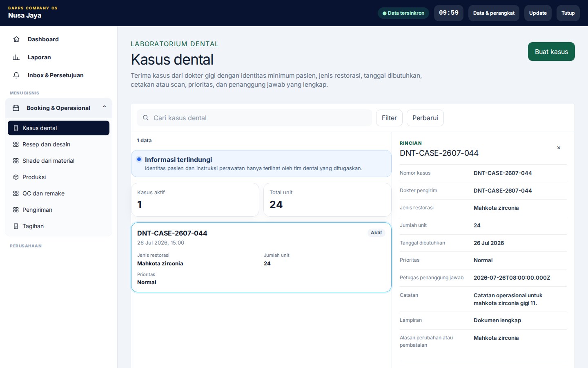Click the LABORATORIUM DENTAL breadcrumb label
Screen dimensions: 588x368
coord(175,44)
